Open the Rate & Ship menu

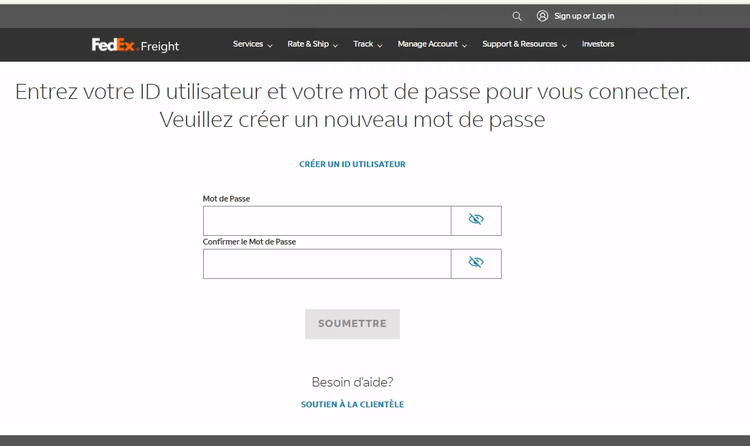click(x=308, y=44)
